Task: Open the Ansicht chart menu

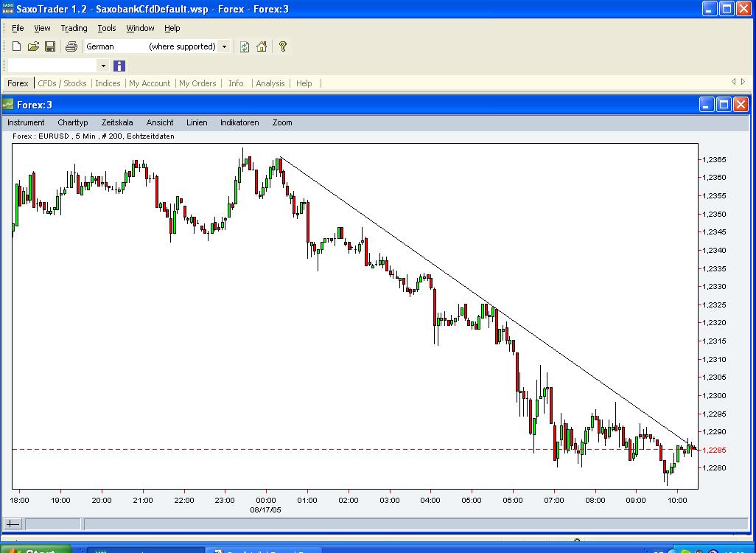Action: 160,122
